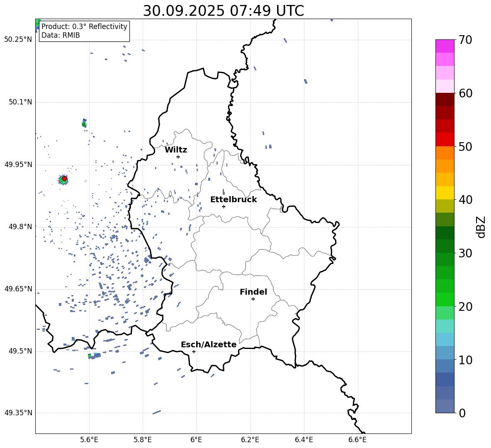The height and width of the screenshot is (448, 491).
Task: Click the 20 tick on colorbar
Action: coord(465,307)
